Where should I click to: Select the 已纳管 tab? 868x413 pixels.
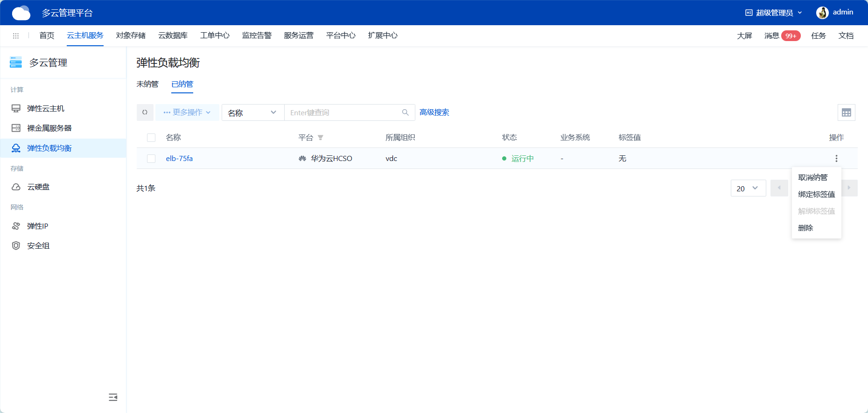pyautogui.click(x=182, y=84)
